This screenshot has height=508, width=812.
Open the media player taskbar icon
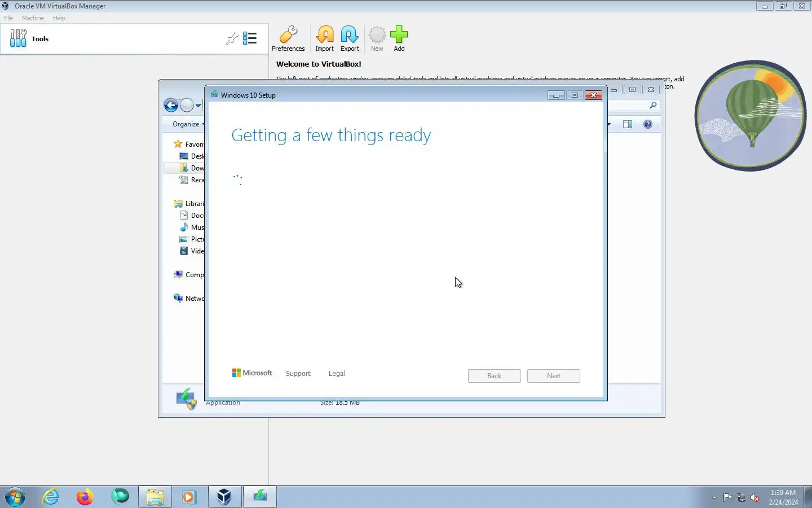point(189,497)
